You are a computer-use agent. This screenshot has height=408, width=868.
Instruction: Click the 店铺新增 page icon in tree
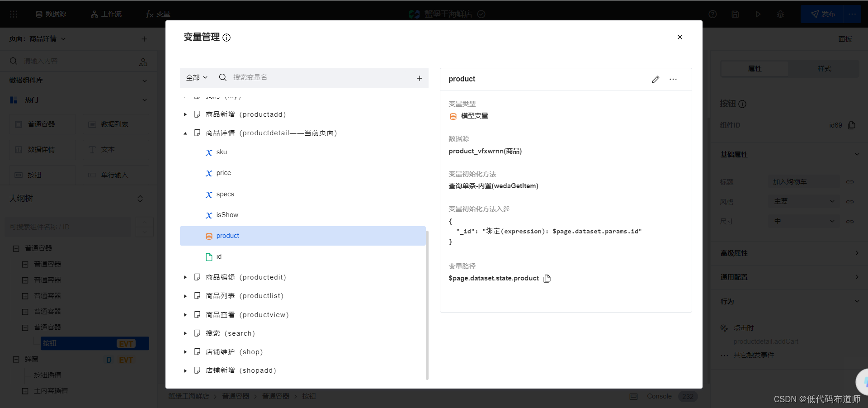pos(197,370)
